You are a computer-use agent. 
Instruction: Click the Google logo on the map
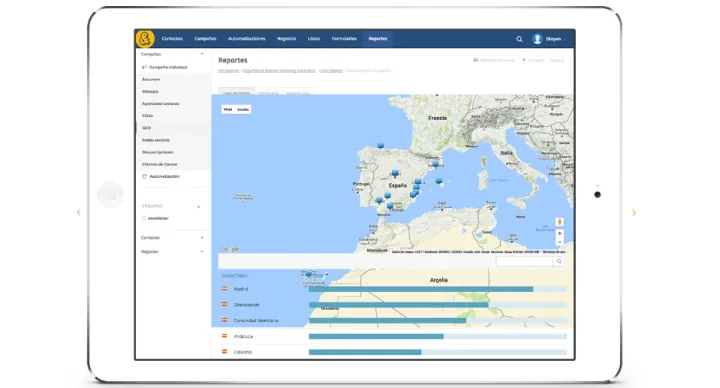tap(230, 249)
